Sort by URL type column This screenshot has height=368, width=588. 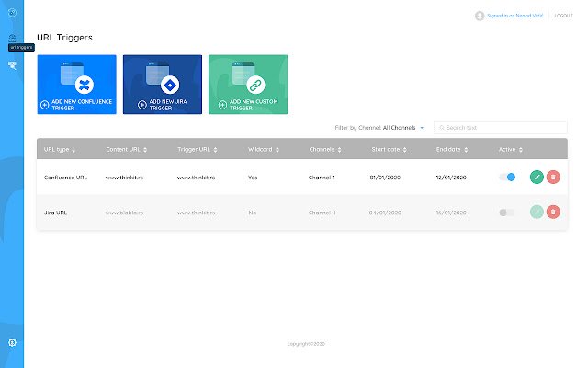coord(60,149)
